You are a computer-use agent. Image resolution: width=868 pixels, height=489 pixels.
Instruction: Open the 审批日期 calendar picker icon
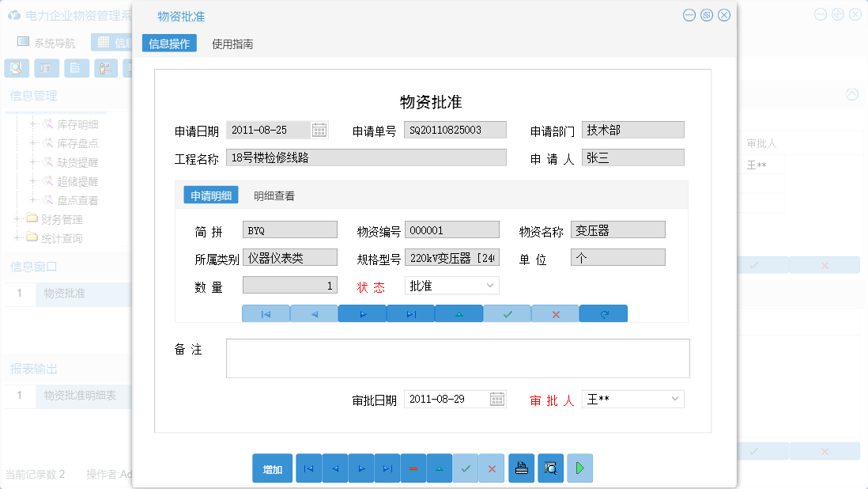tap(496, 399)
